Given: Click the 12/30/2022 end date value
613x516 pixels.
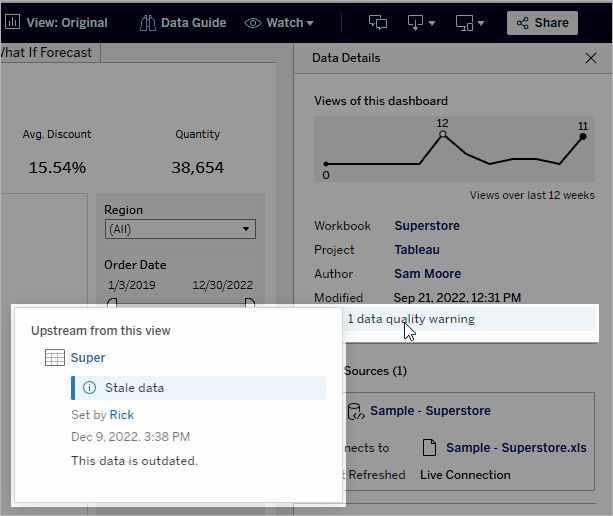Looking at the screenshot, I should point(222,285).
